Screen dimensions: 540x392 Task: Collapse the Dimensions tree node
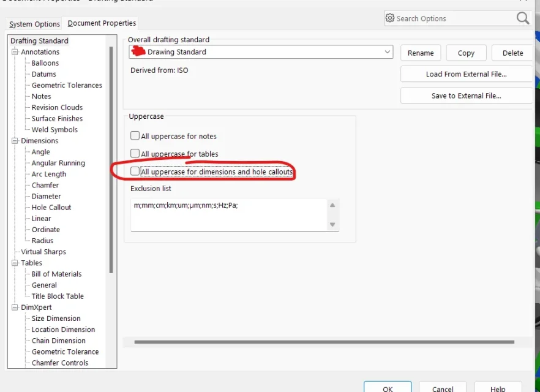(15, 141)
